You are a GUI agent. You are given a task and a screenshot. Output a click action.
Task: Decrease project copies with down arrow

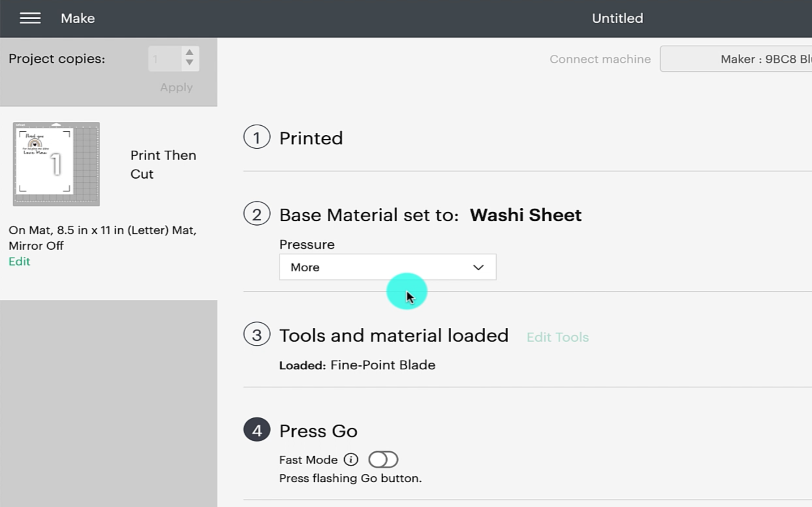click(x=189, y=63)
